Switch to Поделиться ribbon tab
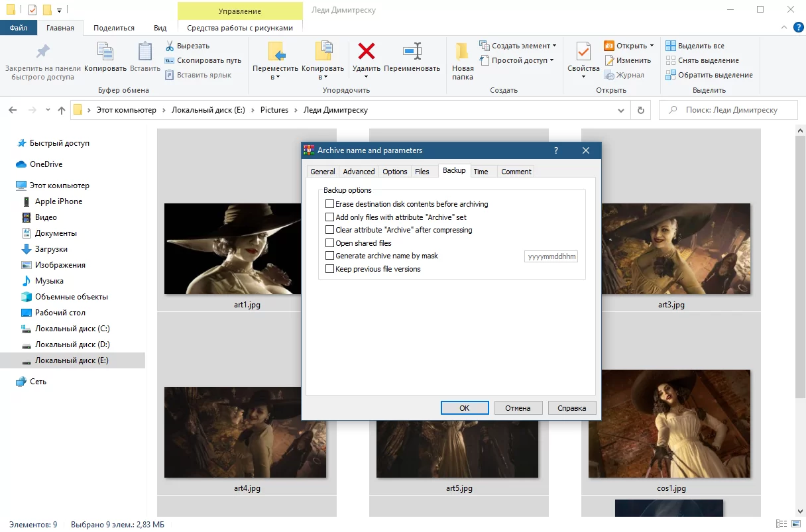The width and height of the screenshot is (806, 532). point(114,28)
